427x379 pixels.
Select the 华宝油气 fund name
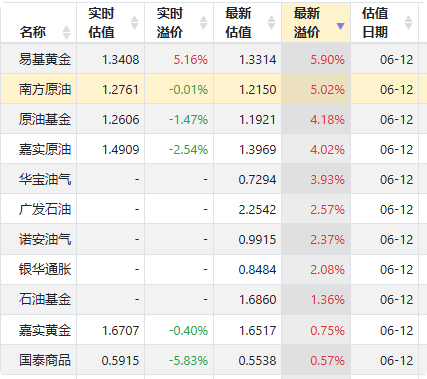[45, 179]
